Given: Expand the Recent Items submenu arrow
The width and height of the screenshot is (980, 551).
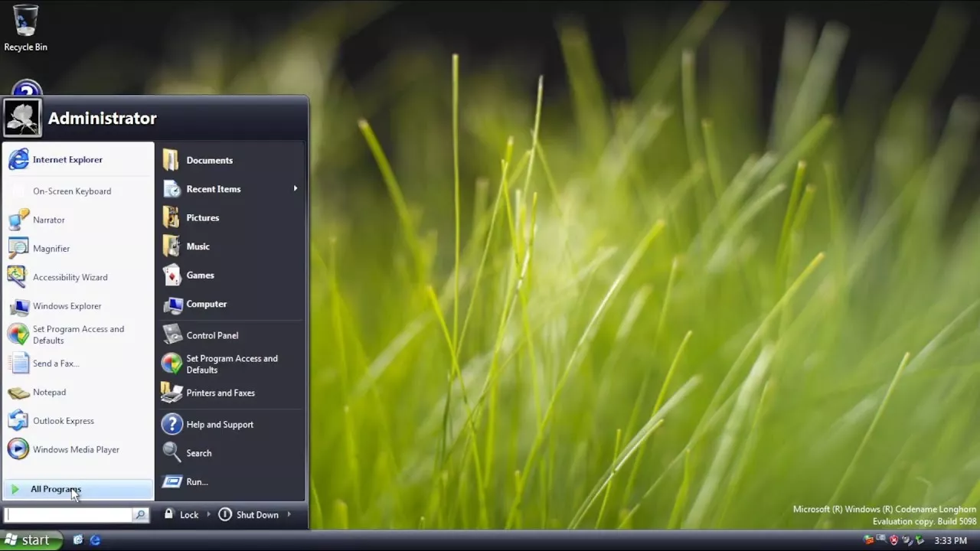Looking at the screenshot, I should pos(295,189).
